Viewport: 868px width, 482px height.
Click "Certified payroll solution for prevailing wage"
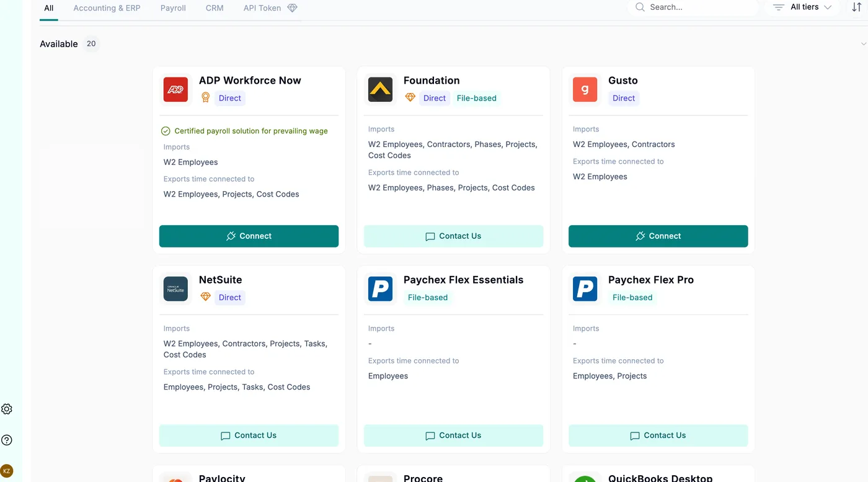coord(251,131)
